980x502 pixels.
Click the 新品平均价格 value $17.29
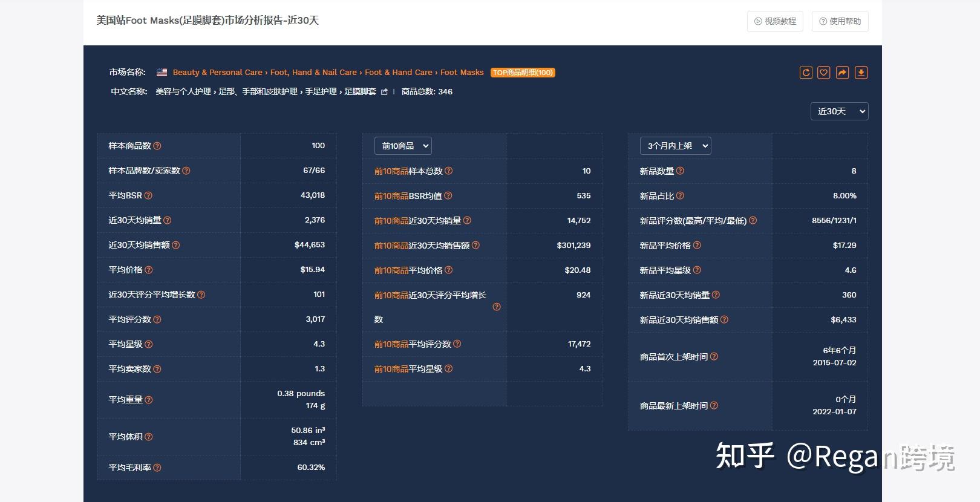coord(844,245)
